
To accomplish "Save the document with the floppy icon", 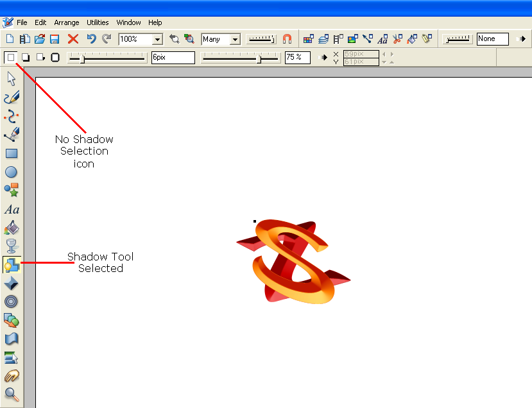I will 55,39.
